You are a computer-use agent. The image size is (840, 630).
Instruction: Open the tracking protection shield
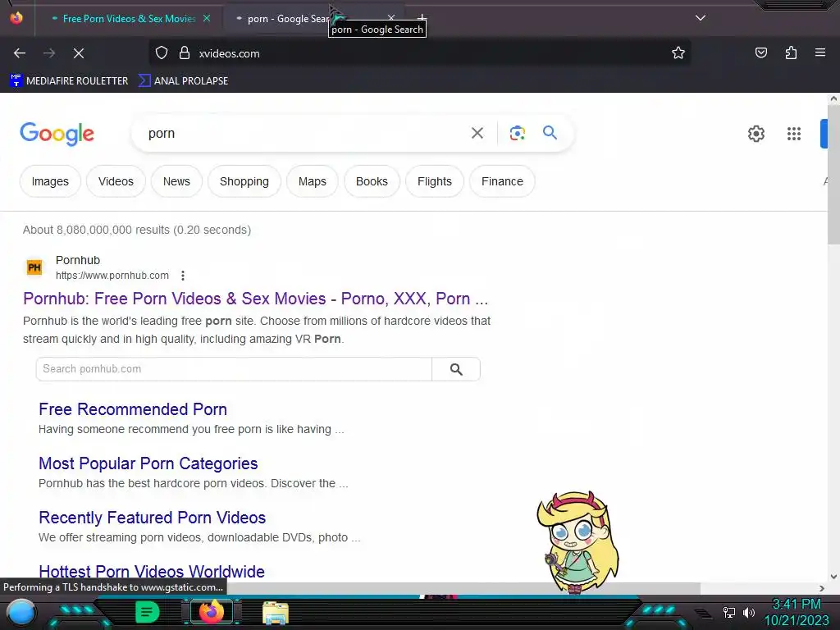coord(162,53)
